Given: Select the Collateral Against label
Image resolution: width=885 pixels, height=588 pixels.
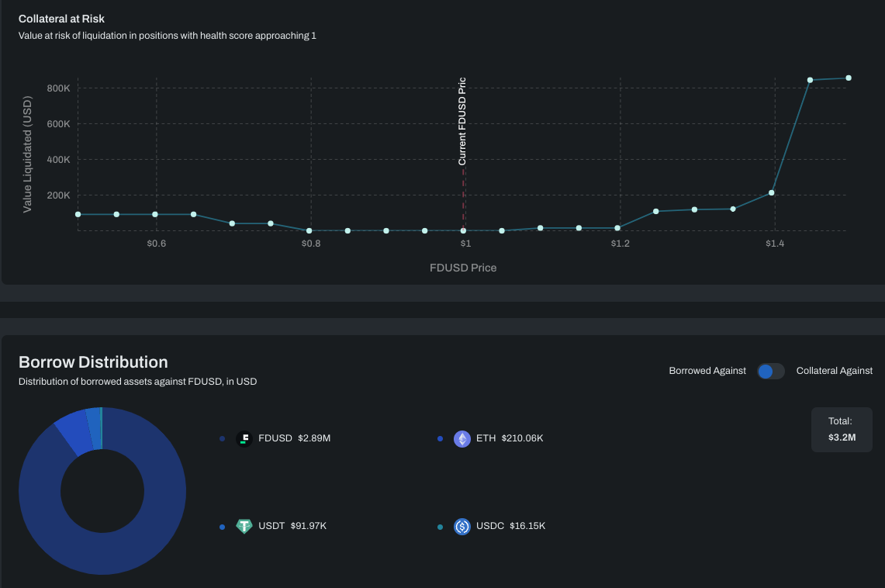Looking at the screenshot, I should click(x=834, y=371).
